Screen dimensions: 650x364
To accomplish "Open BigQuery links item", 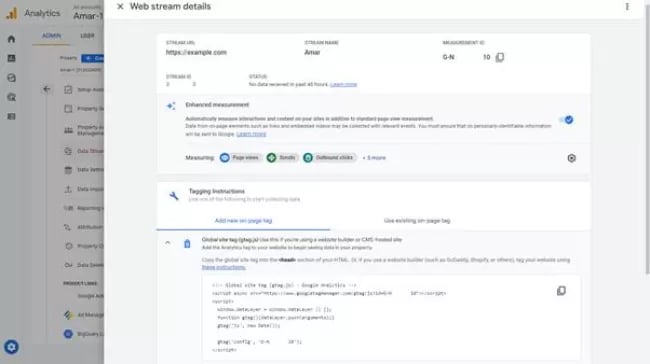I will [83, 334].
